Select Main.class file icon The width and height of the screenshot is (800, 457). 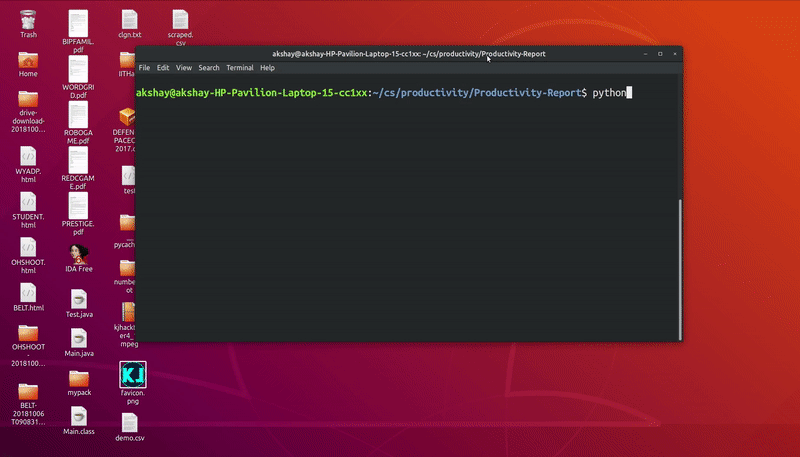pos(79,416)
